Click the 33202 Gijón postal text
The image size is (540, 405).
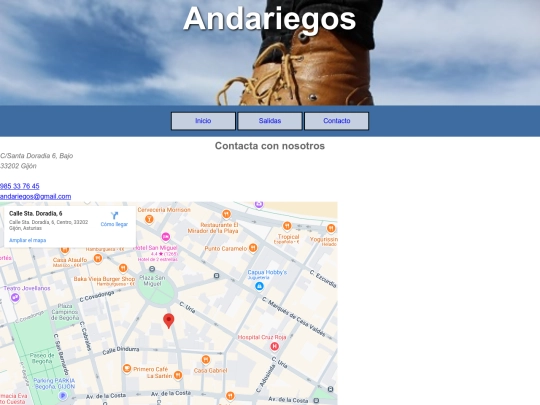18,166
